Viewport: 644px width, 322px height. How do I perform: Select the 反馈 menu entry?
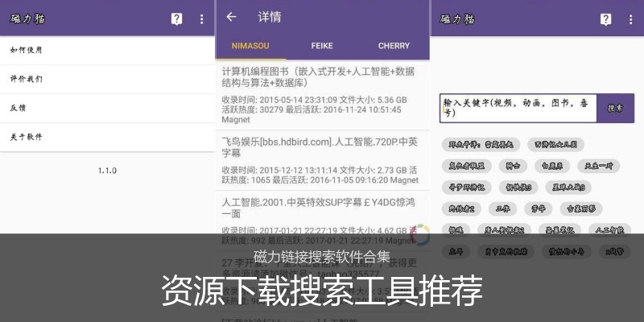point(107,109)
